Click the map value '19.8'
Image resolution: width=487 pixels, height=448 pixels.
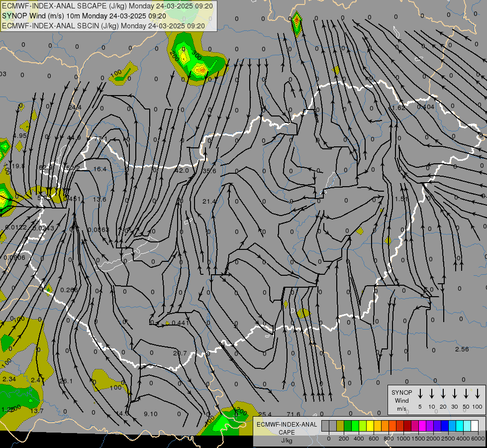click(18, 166)
